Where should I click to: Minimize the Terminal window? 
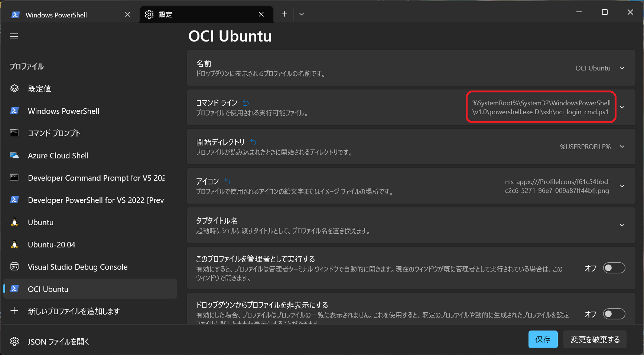pyautogui.click(x=579, y=12)
